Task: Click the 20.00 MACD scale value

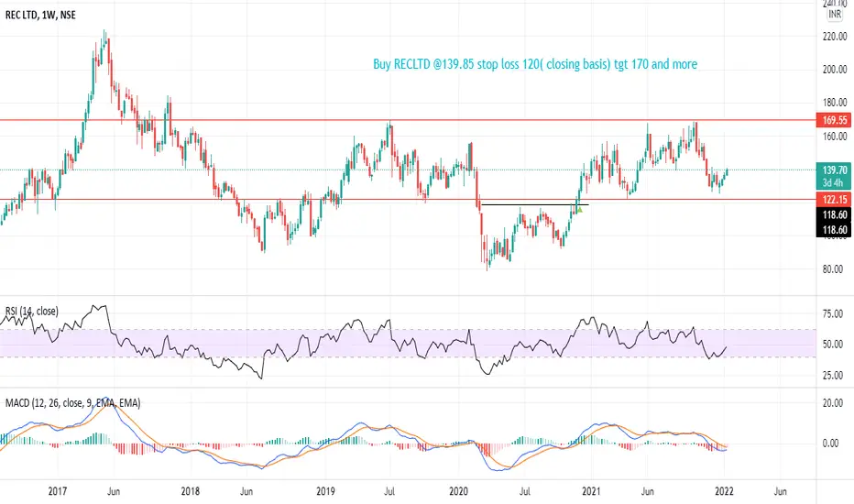Action: 833,403
